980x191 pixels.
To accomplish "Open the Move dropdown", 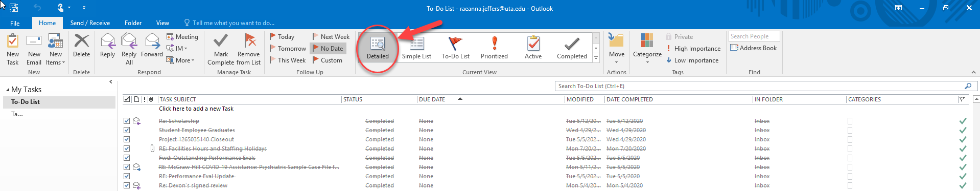I will click(x=616, y=49).
